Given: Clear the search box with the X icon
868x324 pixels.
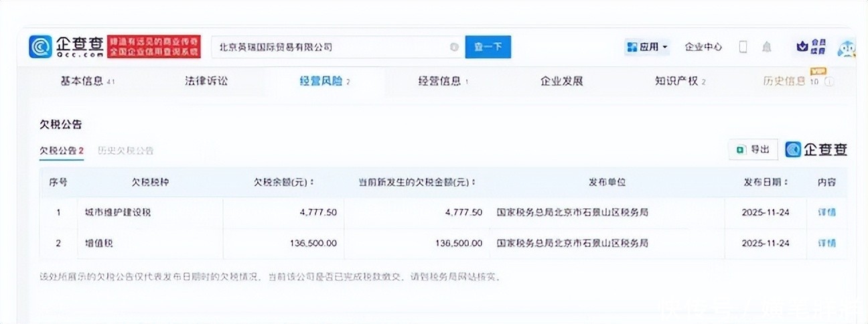Looking at the screenshot, I should [454, 47].
